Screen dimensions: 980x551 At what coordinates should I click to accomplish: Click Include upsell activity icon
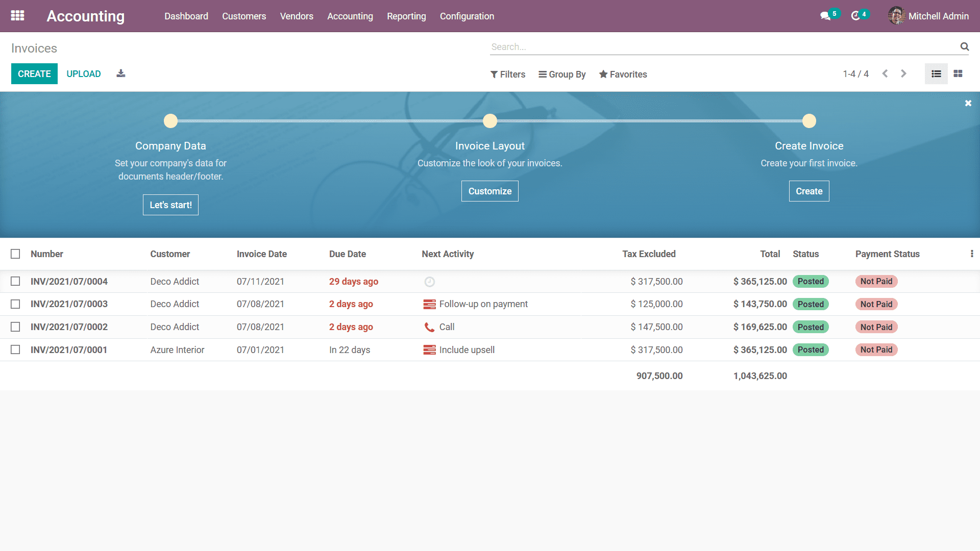click(x=430, y=350)
